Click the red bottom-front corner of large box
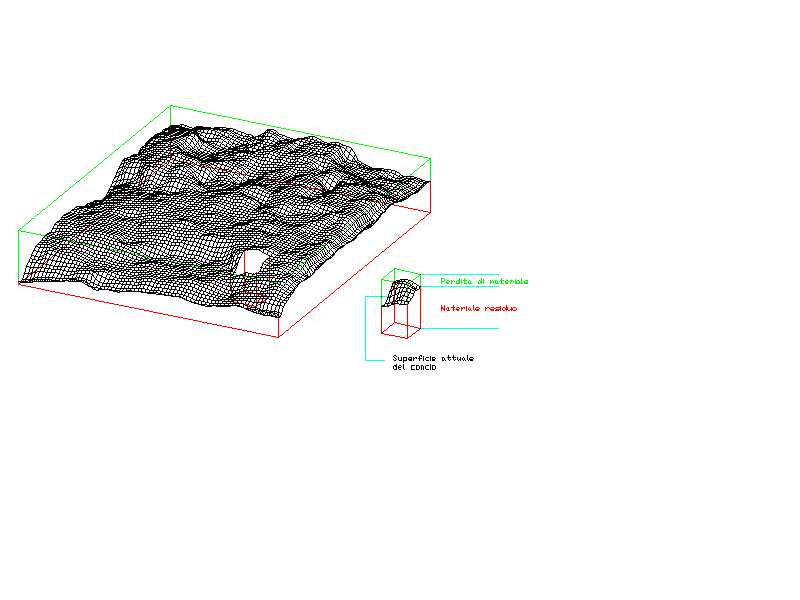 click(277, 338)
